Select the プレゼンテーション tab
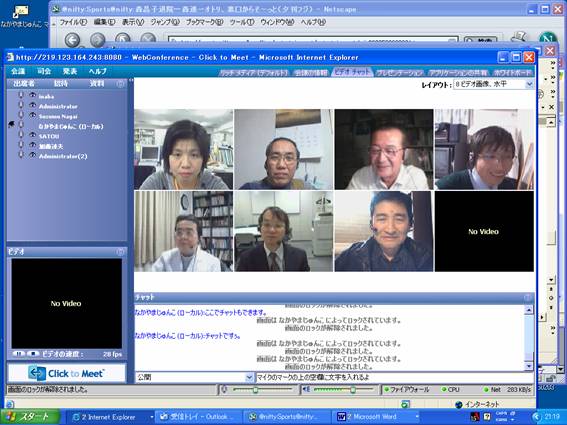The width and height of the screenshot is (567, 425). (x=399, y=73)
